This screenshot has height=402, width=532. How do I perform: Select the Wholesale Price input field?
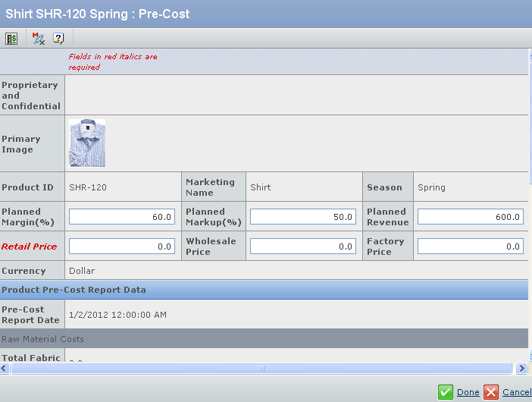[x=303, y=247]
